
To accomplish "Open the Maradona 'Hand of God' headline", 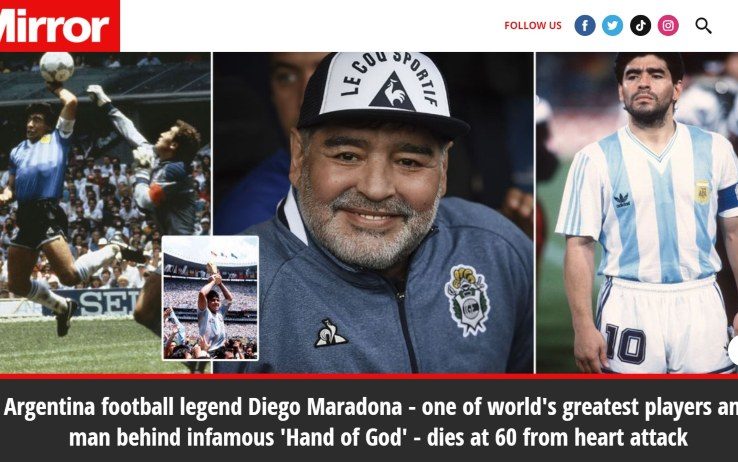I will coord(369,422).
